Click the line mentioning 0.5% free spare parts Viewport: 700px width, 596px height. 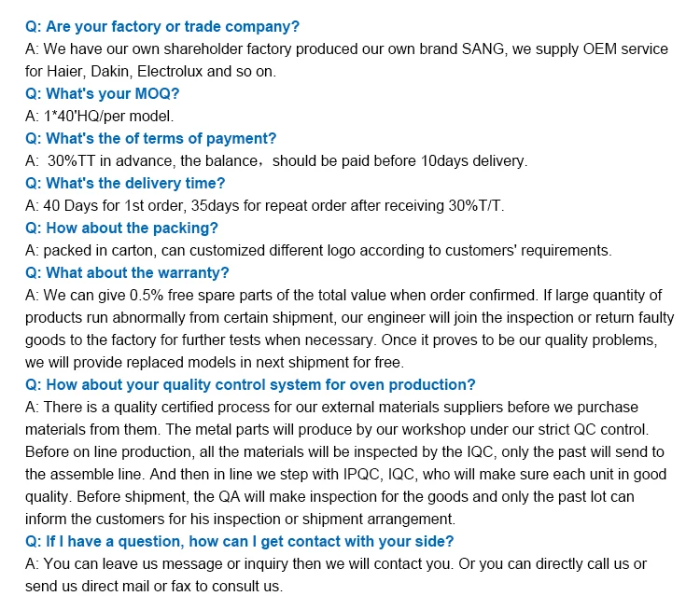tap(343, 295)
